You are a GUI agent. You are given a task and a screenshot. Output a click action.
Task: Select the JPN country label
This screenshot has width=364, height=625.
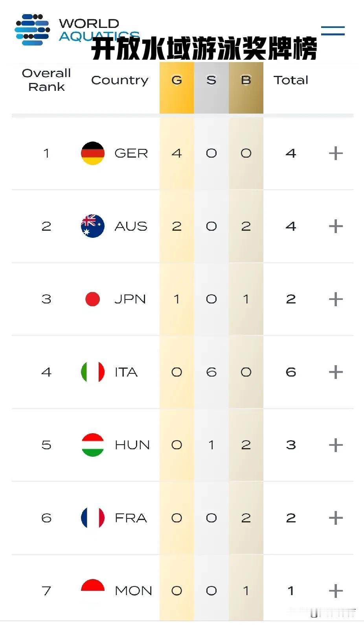click(x=130, y=299)
